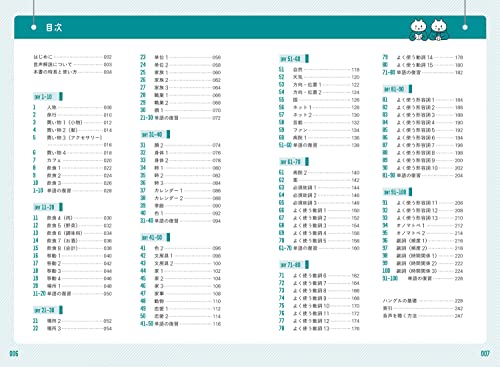The height and width of the screenshot is (367, 500).
Task: Open the はじめに entry, page 002
Action: 72,57
